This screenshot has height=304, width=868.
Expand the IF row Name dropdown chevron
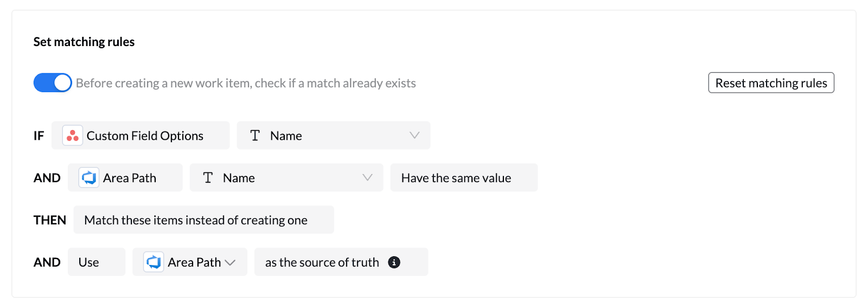[x=414, y=135]
